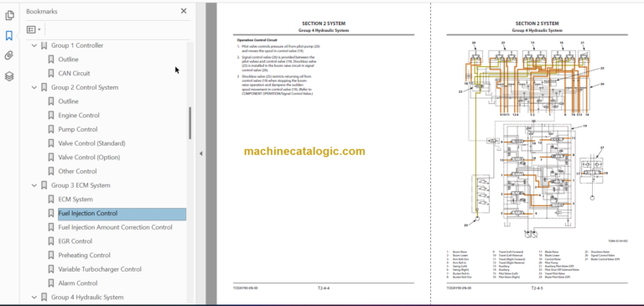Go to the Other Control bookmark
The image size is (644, 306).
click(x=77, y=171)
